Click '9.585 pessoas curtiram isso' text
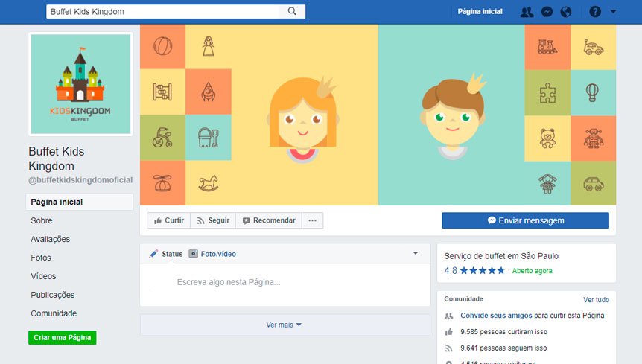The height and width of the screenshot is (364, 642). [503, 332]
